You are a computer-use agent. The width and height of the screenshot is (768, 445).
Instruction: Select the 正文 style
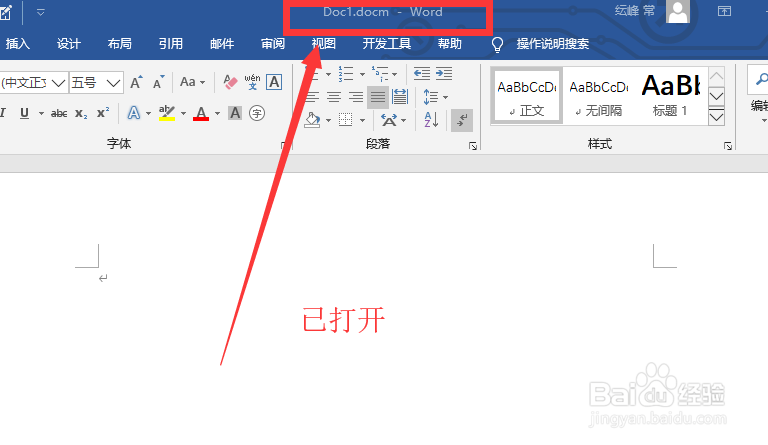tap(527, 96)
